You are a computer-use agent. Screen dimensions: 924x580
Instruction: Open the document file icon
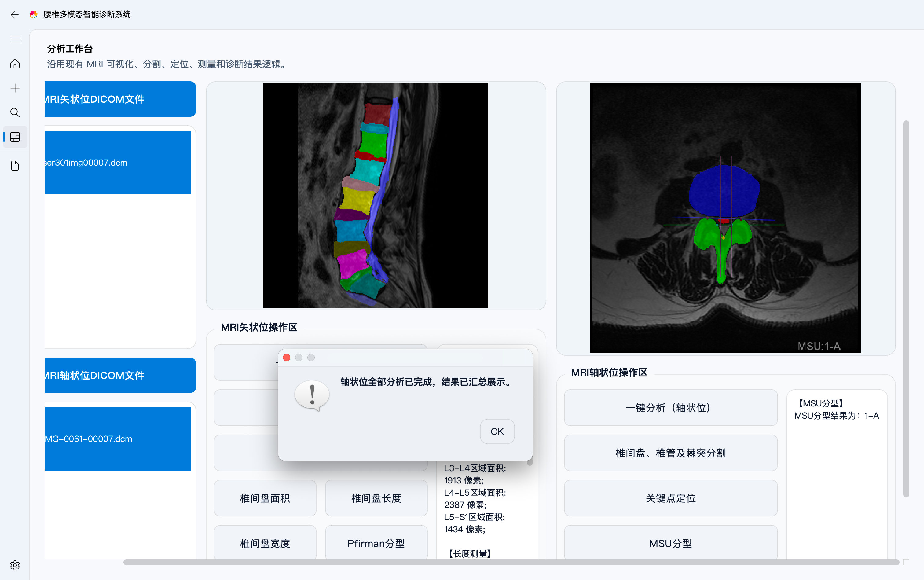(15, 166)
